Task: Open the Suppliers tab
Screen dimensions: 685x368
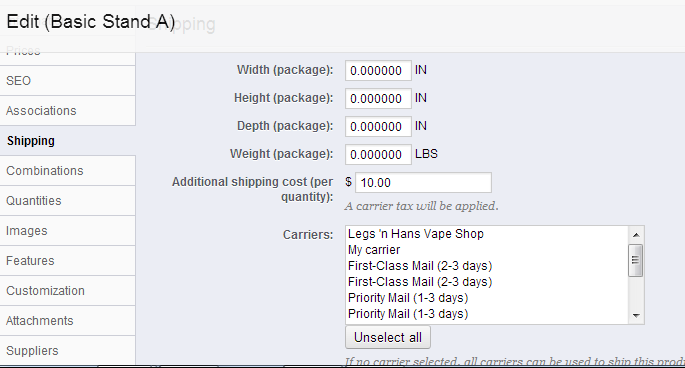Action: click(68, 351)
